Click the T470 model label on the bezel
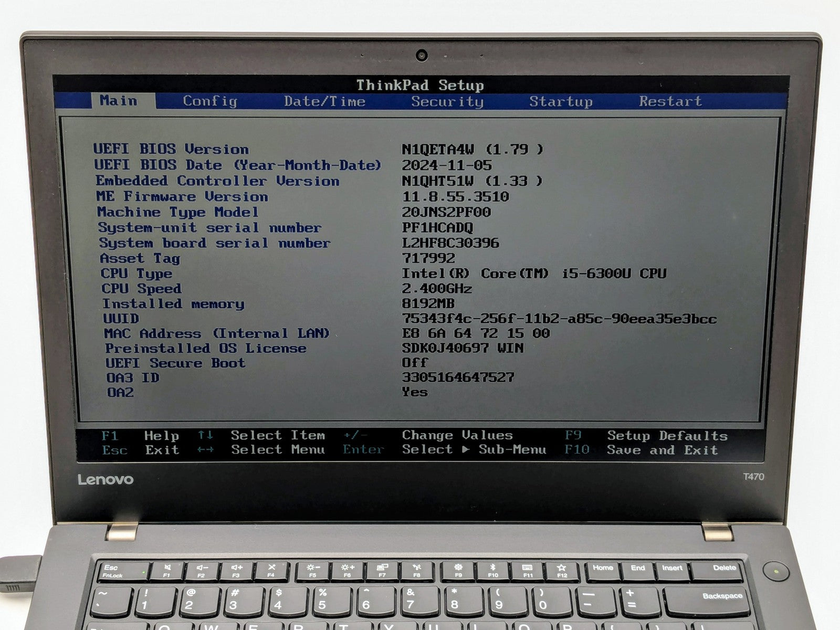Image resolution: width=840 pixels, height=630 pixels. click(753, 477)
